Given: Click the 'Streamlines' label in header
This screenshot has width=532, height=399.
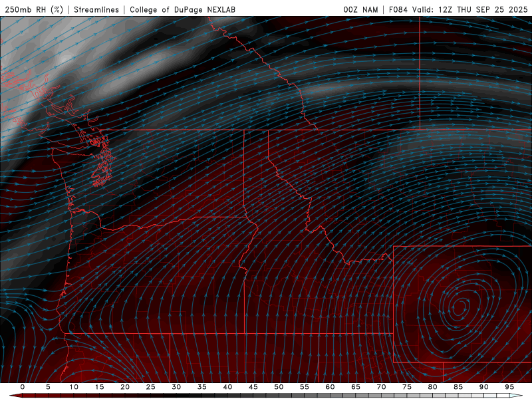Looking at the screenshot, I should 96,9.
